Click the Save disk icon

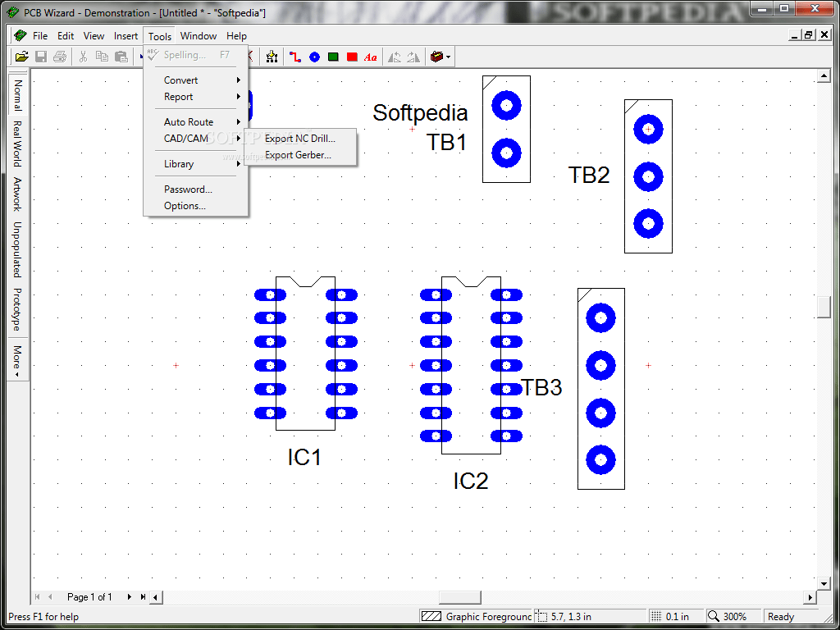[41, 57]
